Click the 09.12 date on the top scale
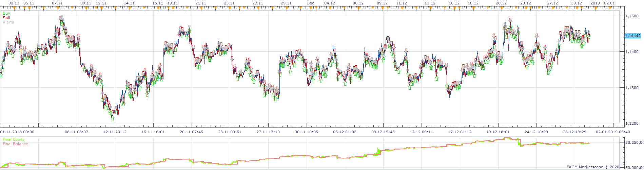 coord(382,3)
